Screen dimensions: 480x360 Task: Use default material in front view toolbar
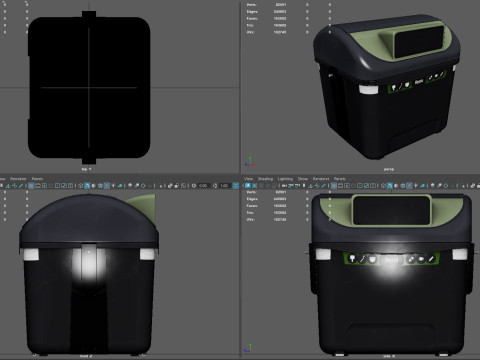pyautogui.click(x=94, y=186)
